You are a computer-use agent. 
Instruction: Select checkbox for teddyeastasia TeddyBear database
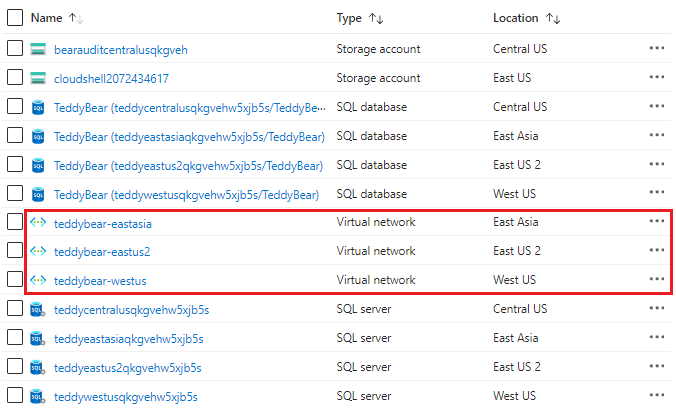pos(15,135)
